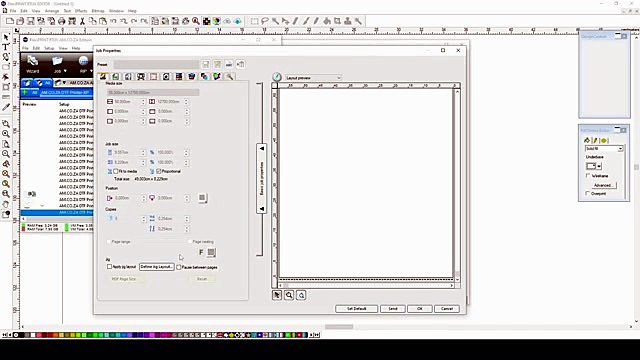The width and height of the screenshot is (640, 360).
Task: Open the Bitmap menu in editor menu bar
Action: pyautogui.click(x=98, y=11)
